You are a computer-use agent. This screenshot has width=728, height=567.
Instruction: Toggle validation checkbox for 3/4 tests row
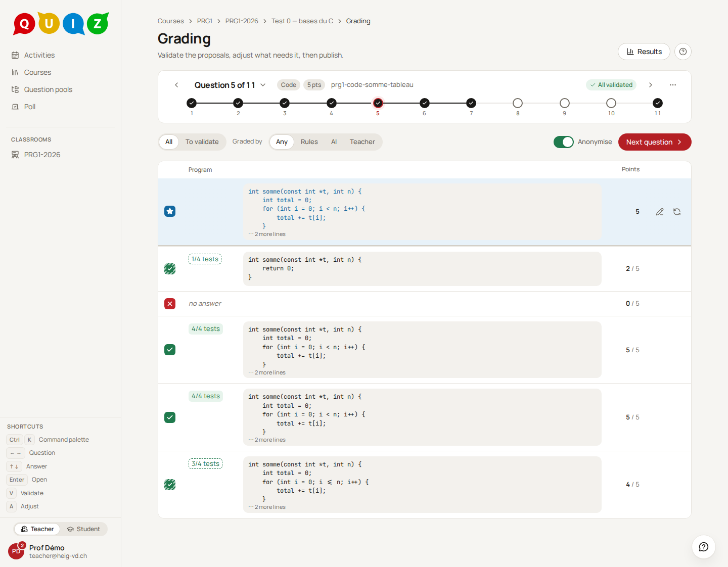coord(170,485)
